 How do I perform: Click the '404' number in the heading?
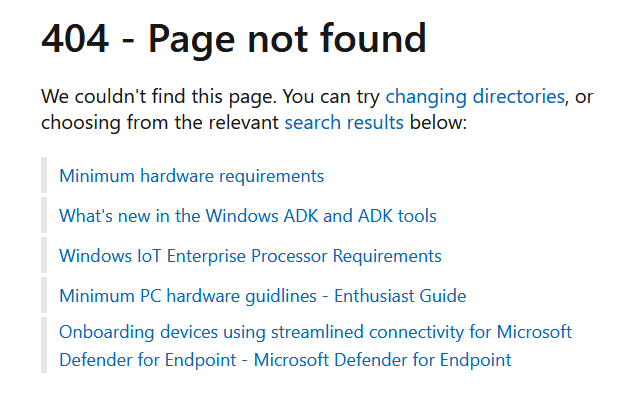(76, 39)
